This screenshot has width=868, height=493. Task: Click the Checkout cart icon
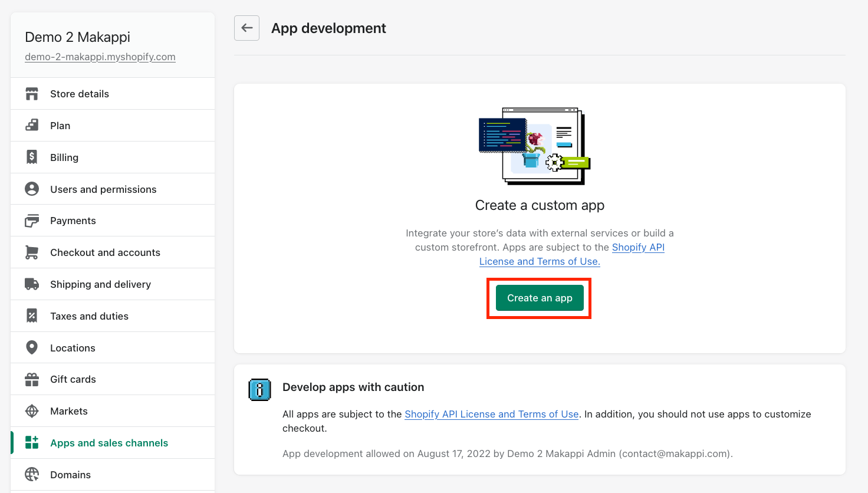32,252
